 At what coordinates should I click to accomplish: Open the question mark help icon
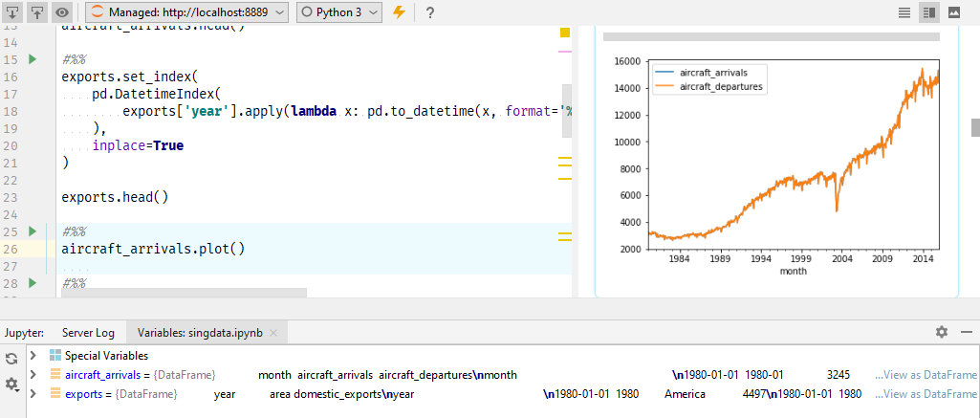click(x=430, y=12)
